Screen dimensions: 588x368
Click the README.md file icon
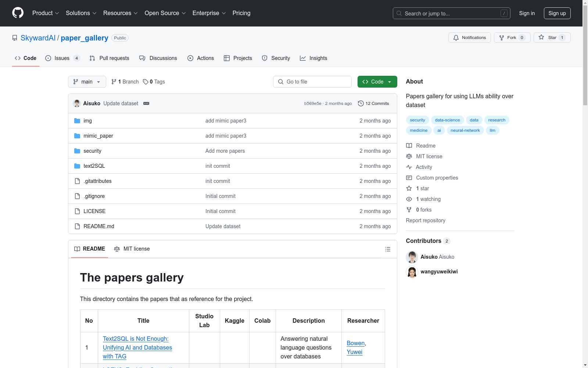coord(77,226)
